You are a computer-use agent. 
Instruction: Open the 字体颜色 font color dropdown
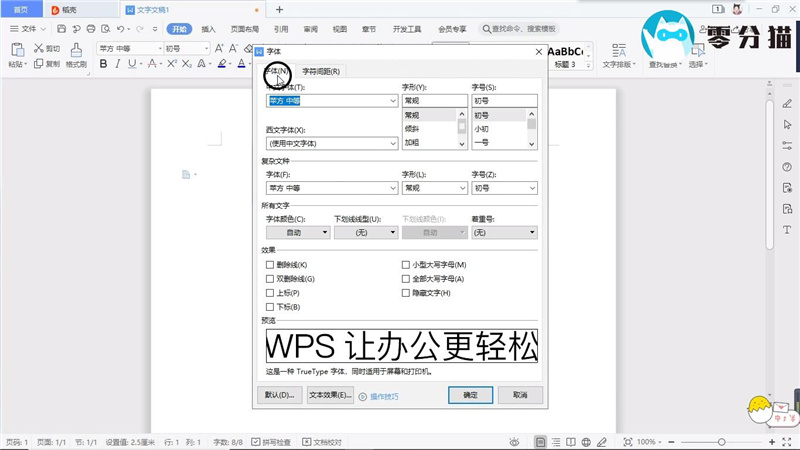[297, 232]
